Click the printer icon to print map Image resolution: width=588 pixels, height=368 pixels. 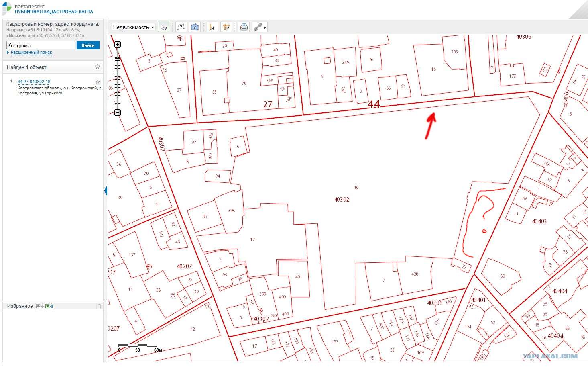244,27
